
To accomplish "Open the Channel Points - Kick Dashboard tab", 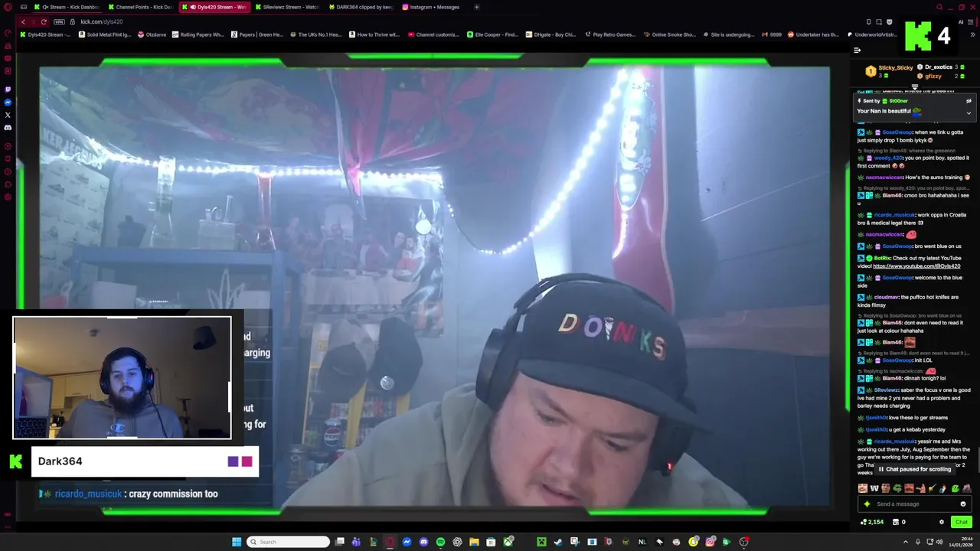I will point(140,7).
